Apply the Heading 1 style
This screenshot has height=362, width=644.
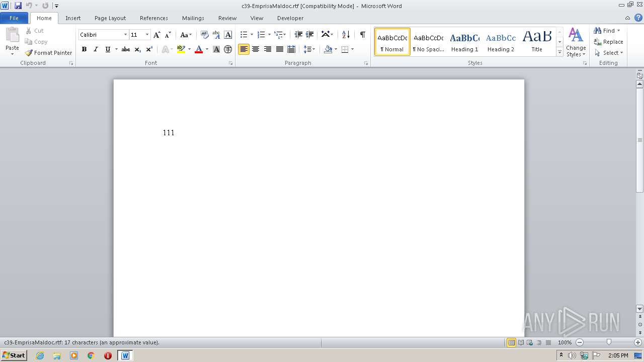tap(464, 42)
